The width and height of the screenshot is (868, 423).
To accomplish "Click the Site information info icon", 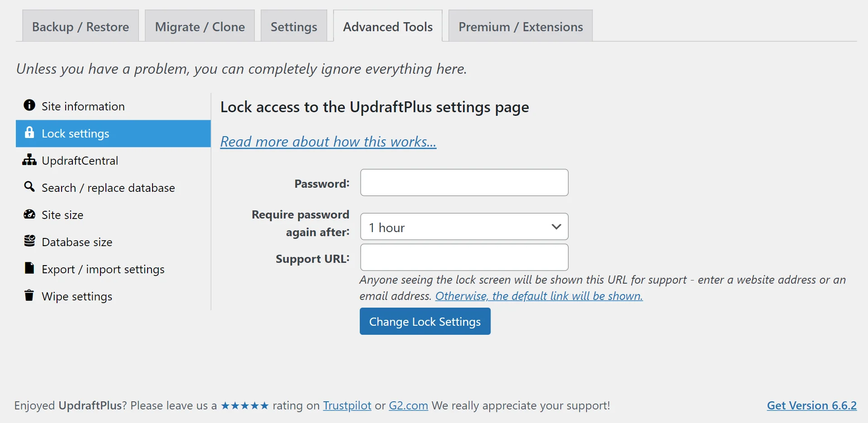I will point(29,105).
